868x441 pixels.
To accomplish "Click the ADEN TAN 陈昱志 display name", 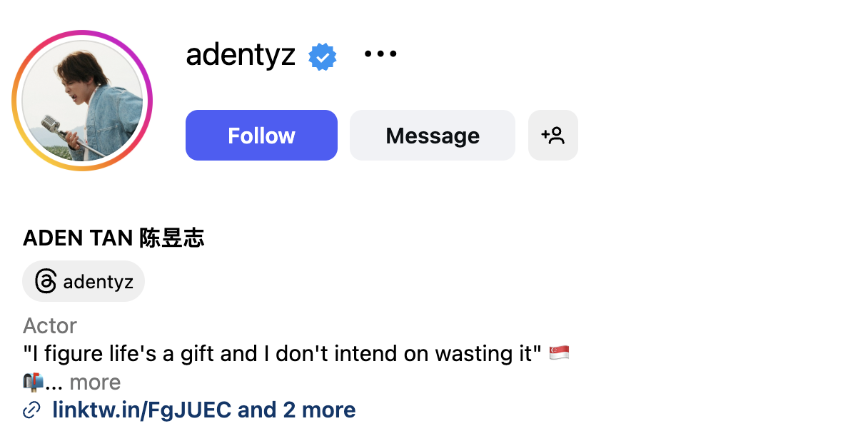I will [113, 237].
